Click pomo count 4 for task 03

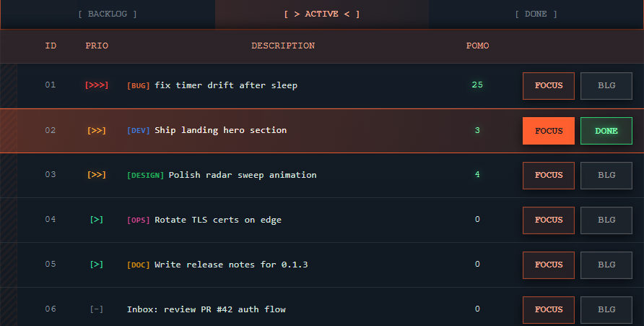[x=477, y=175]
